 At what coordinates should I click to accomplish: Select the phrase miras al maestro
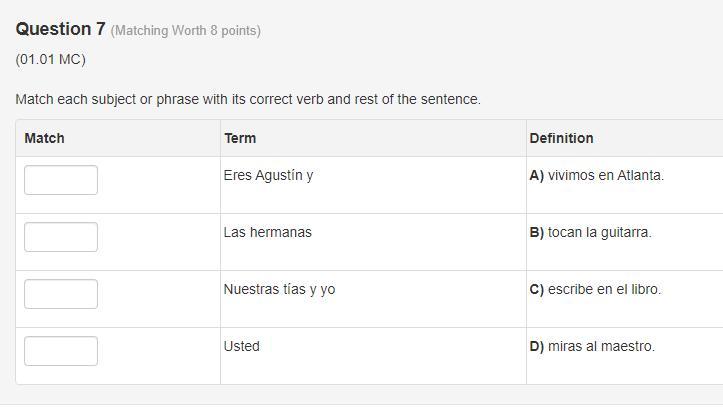(x=601, y=346)
